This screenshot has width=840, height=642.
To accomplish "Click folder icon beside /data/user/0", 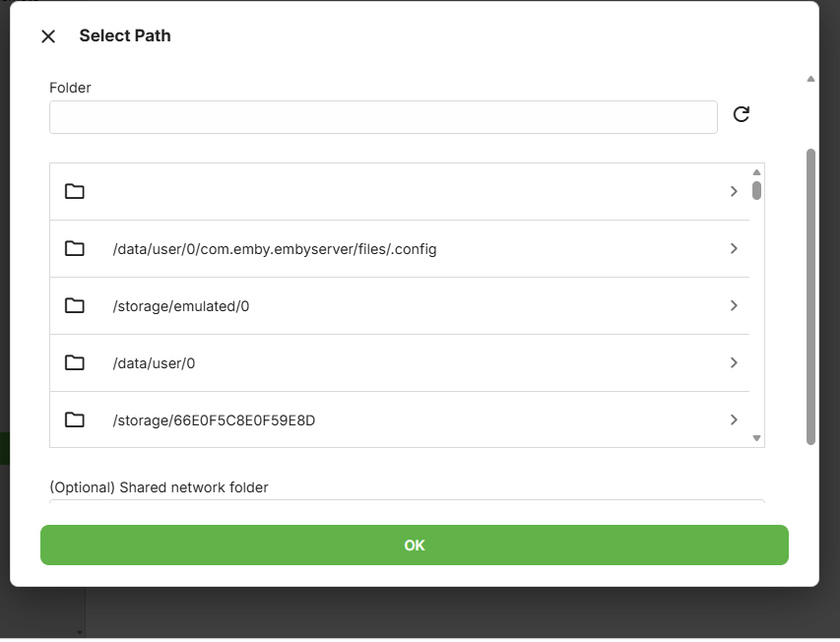I will click(75, 362).
